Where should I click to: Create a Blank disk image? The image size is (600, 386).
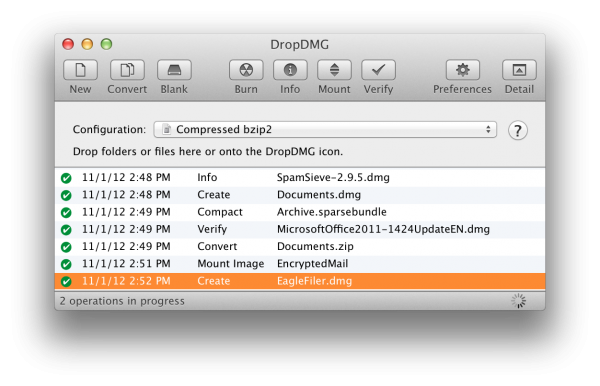pos(174,70)
